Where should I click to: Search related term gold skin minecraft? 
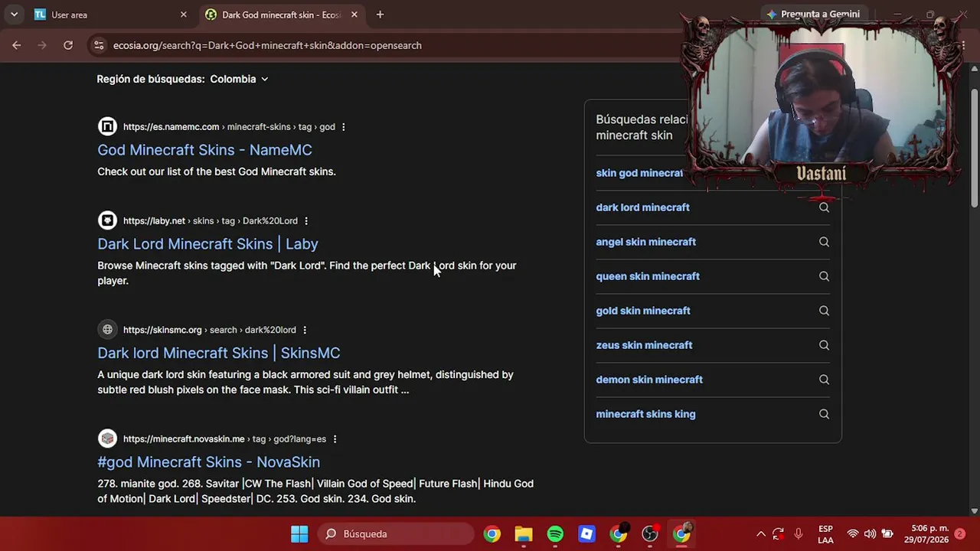pyautogui.click(x=643, y=311)
